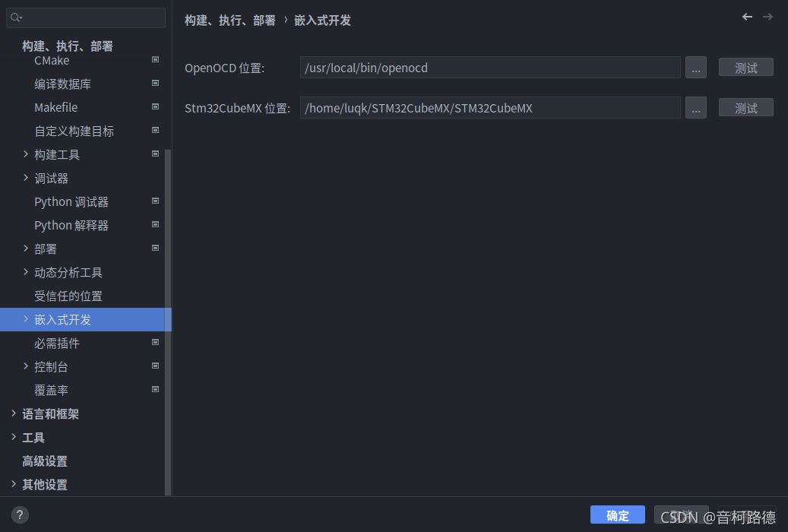Expand the 部署 tree node
The height and width of the screenshot is (532, 788).
point(26,248)
